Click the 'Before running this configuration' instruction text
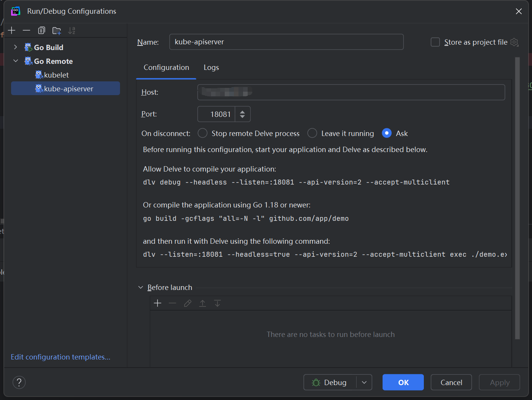The height and width of the screenshot is (400, 532). [x=285, y=149]
